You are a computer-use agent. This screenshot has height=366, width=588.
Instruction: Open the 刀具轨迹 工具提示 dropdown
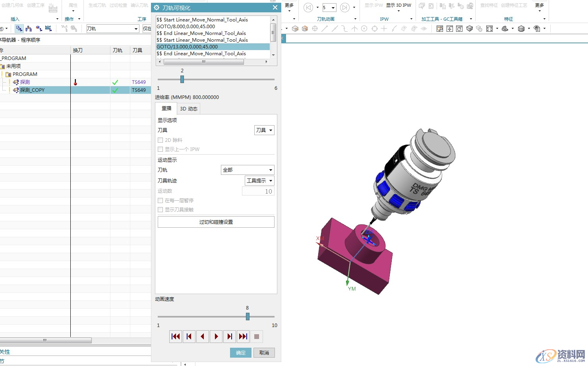click(x=259, y=181)
